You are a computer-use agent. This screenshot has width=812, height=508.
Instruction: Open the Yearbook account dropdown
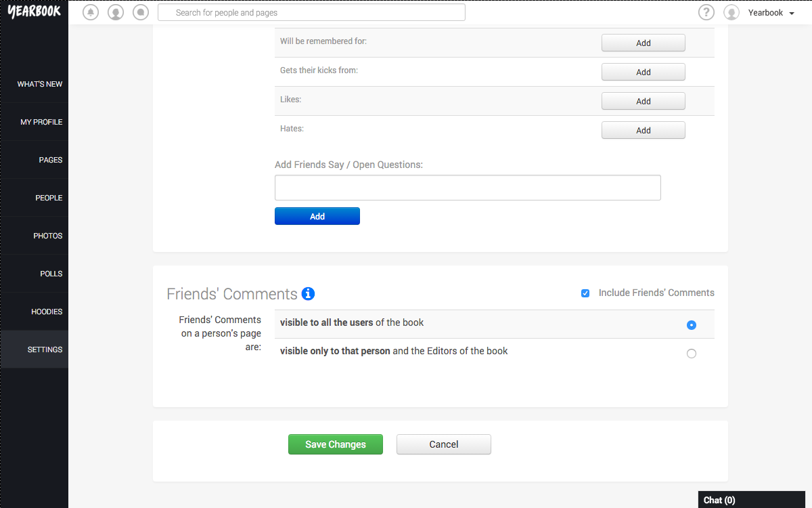click(x=771, y=13)
